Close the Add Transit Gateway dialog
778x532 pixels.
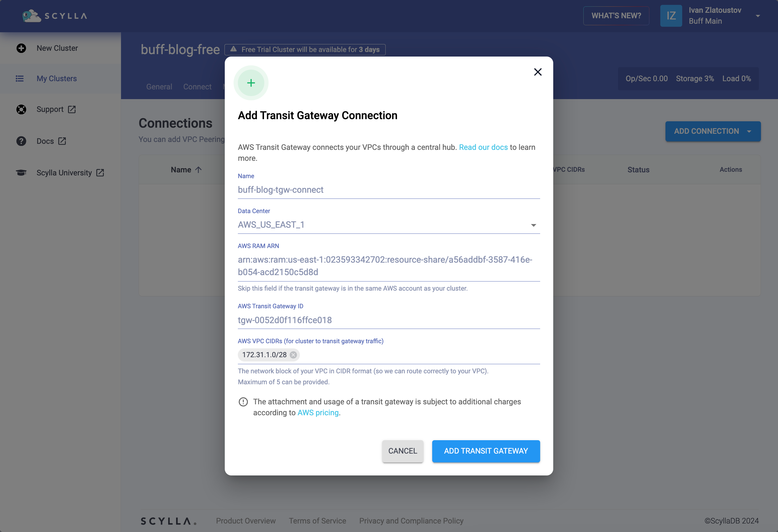(x=538, y=72)
